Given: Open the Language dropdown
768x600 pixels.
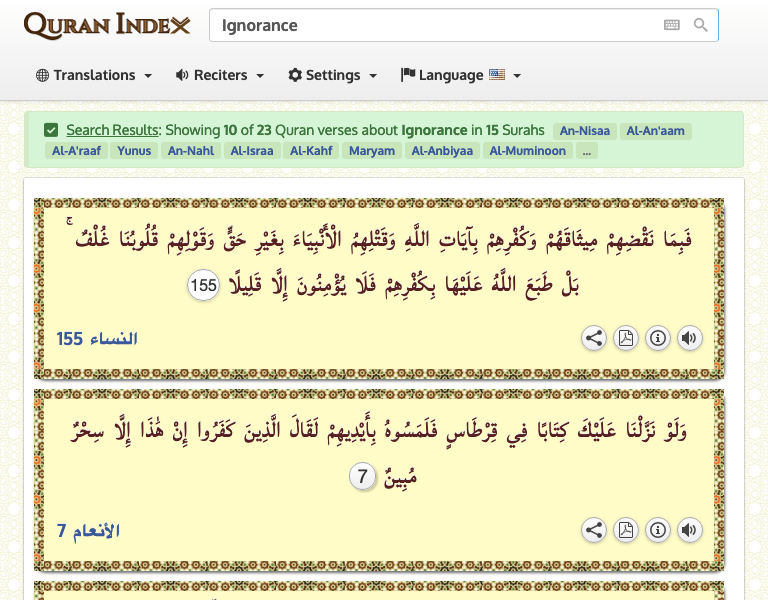Looking at the screenshot, I should tap(461, 75).
